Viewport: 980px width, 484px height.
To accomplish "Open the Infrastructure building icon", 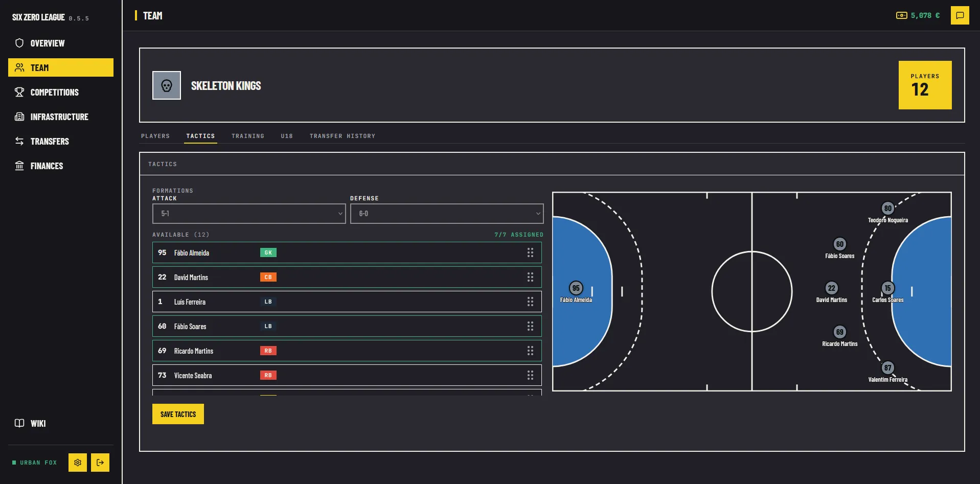I will pos(19,117).
